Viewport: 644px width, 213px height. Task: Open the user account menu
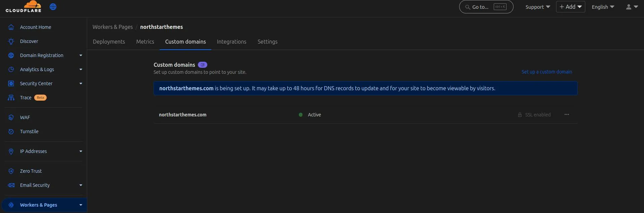tap(632, 7)
